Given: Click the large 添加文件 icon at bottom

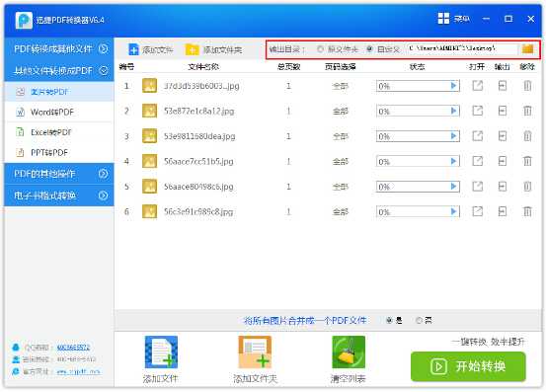Looking at the screenshot, I should [x=161, y=353].
